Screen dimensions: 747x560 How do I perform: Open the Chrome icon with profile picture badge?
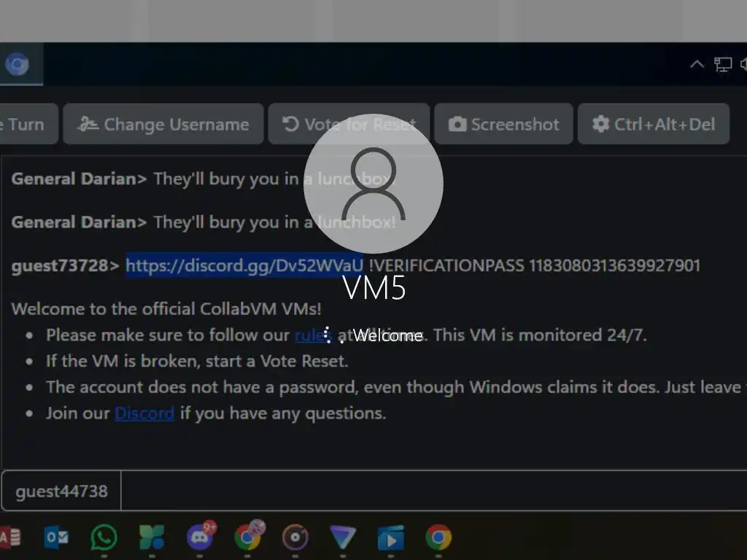248,536
